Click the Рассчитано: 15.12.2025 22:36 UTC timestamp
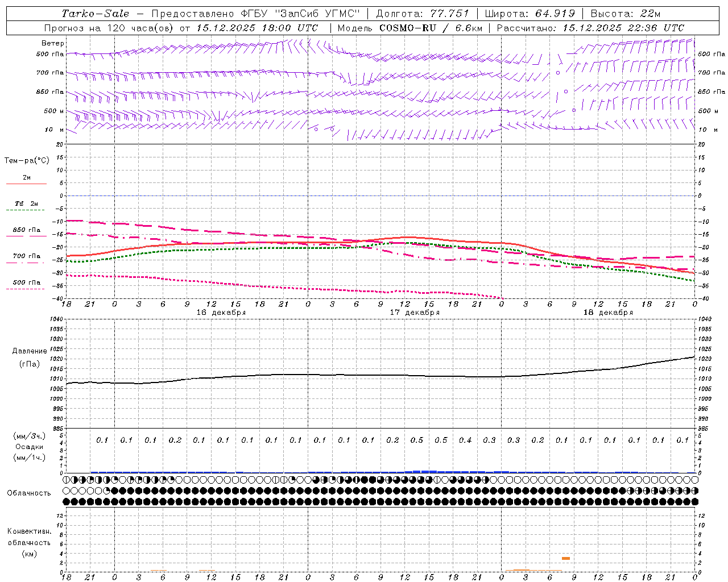 590,28
